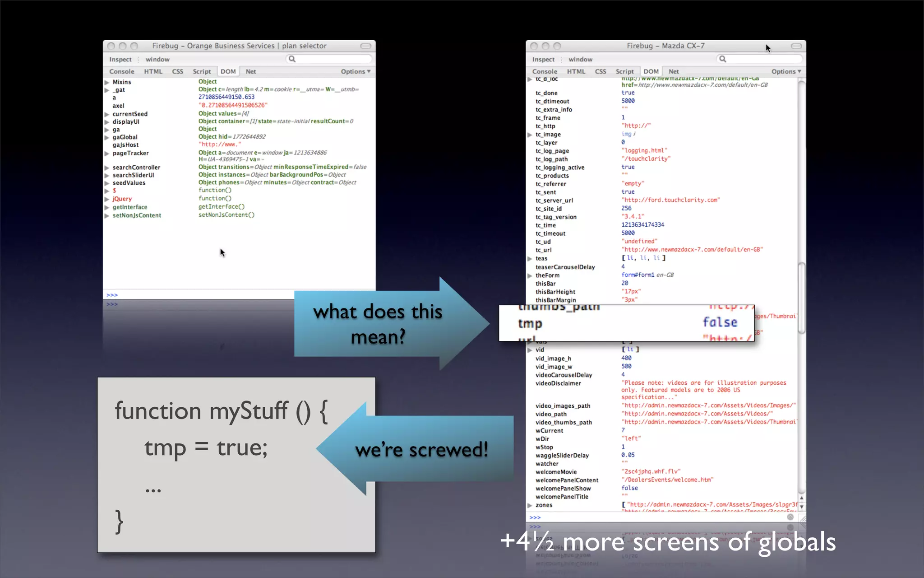
Task: Click the setNonJsContent() function value
Action: (226, 215)
